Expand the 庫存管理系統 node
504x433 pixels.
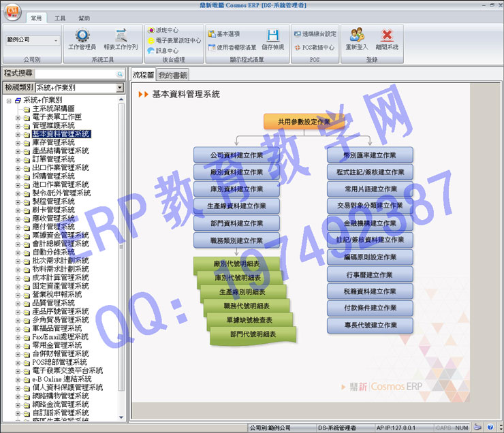[x=18, y=143]
